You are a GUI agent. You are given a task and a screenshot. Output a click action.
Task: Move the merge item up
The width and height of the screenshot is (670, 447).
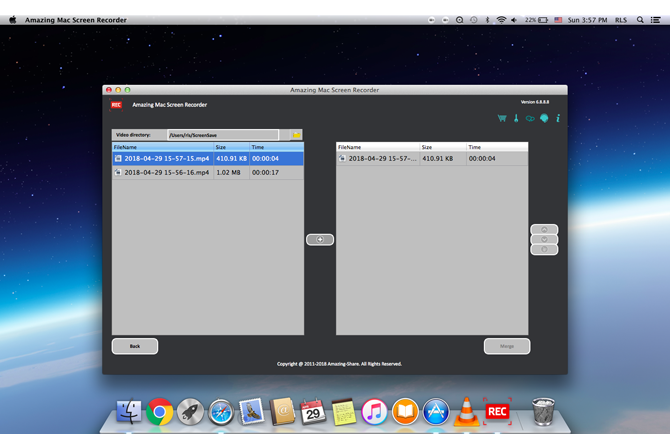coord(544,230)
